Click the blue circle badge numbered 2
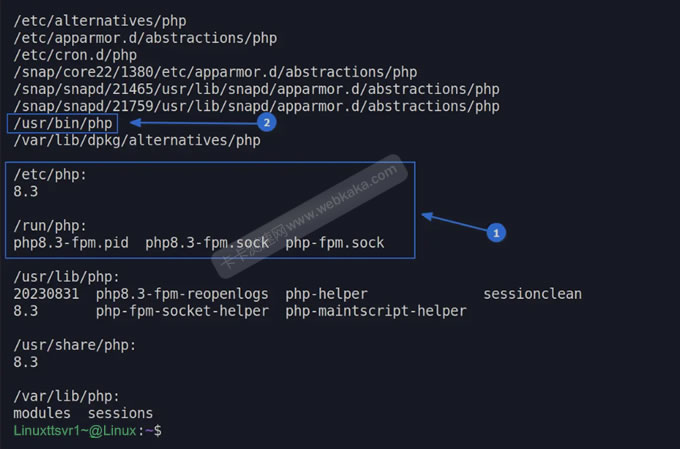This screenshot has width=680, height=449. (266, 123)
